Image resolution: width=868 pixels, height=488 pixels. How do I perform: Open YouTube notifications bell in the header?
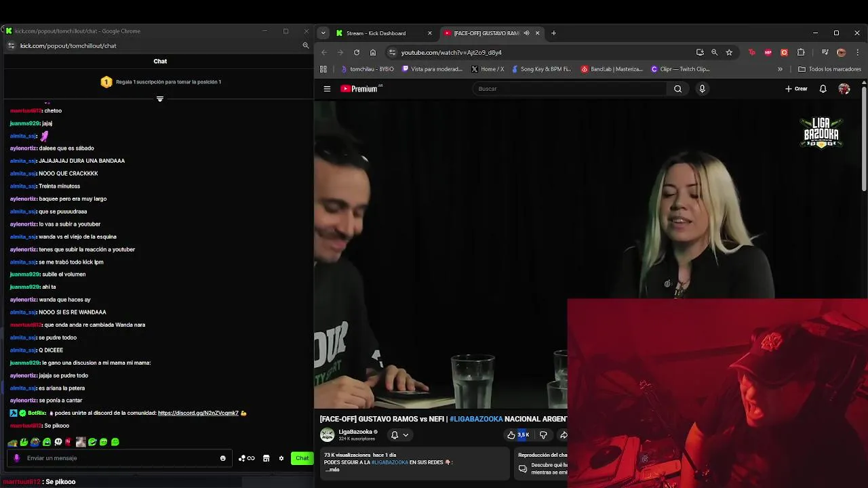tap(823, 89)
